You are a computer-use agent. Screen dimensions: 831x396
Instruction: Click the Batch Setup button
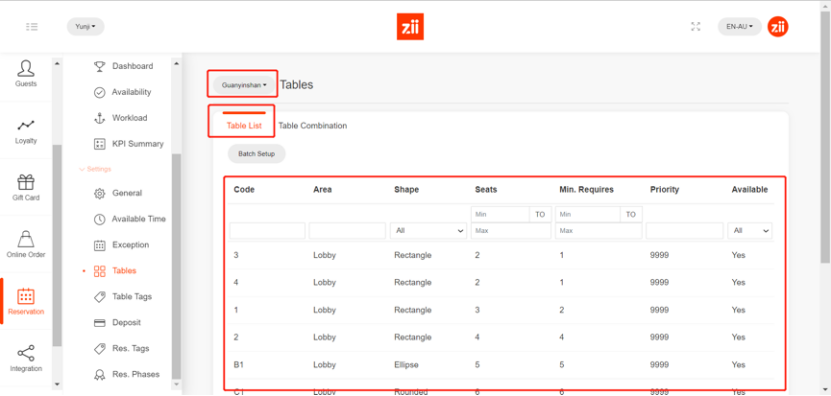point(257,154)
